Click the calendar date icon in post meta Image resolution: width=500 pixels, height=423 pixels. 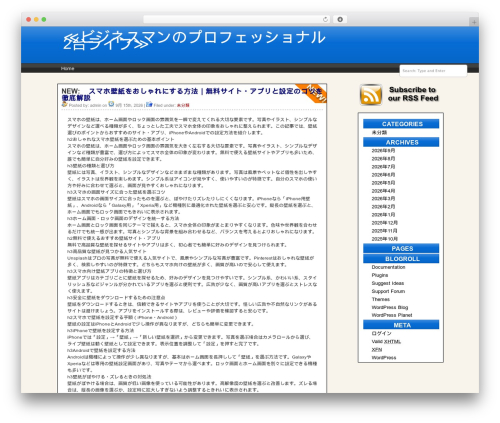(111, 104)
